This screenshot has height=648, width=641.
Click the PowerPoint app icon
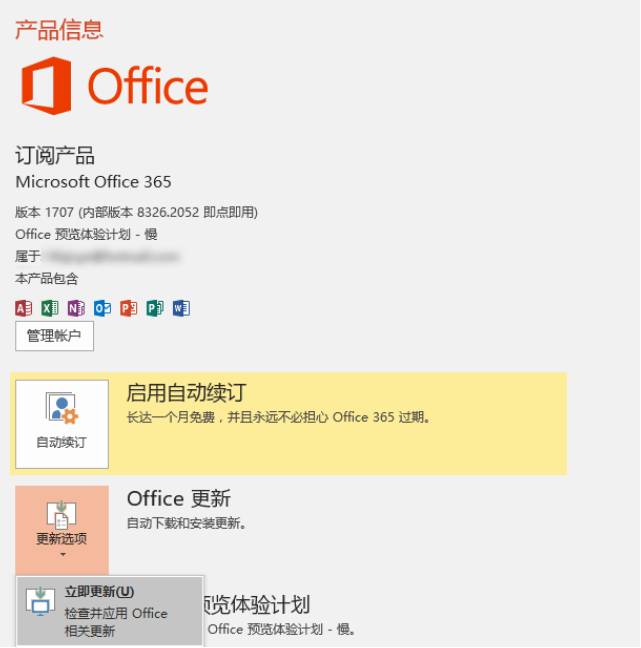129,308
